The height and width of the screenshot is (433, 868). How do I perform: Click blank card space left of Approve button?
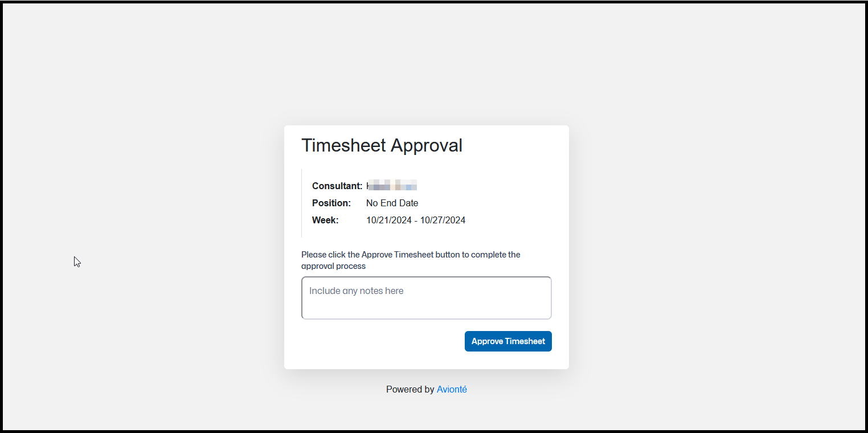coord(382,341)
